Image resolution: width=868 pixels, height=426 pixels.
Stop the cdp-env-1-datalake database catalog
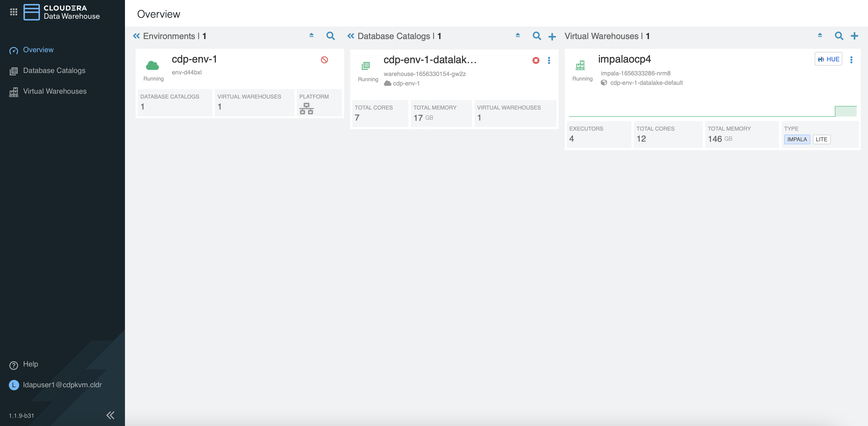(535, 60)
